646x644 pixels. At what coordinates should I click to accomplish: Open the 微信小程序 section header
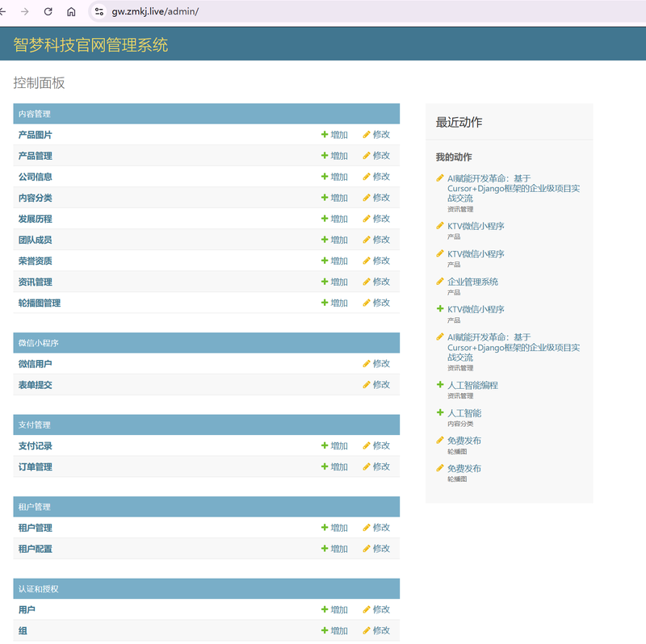click(x=39, y=343)
